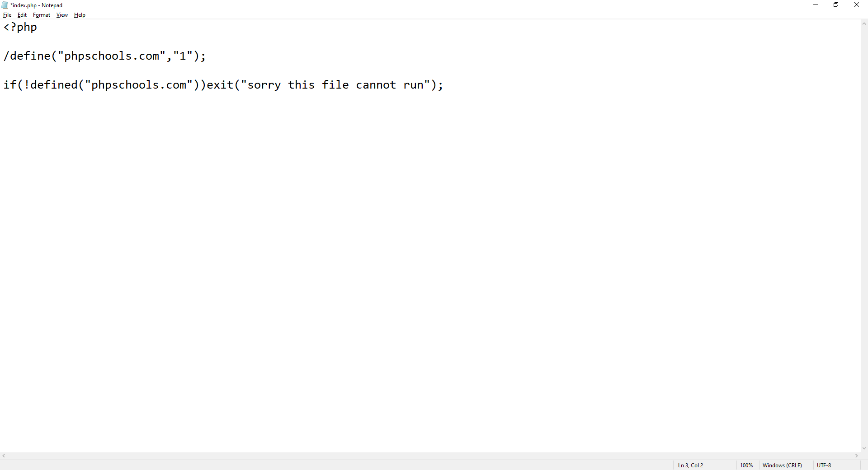Click the down arrow of vertical scrollbar
Screen dimensions: 868x470
[x=864, y=449]
